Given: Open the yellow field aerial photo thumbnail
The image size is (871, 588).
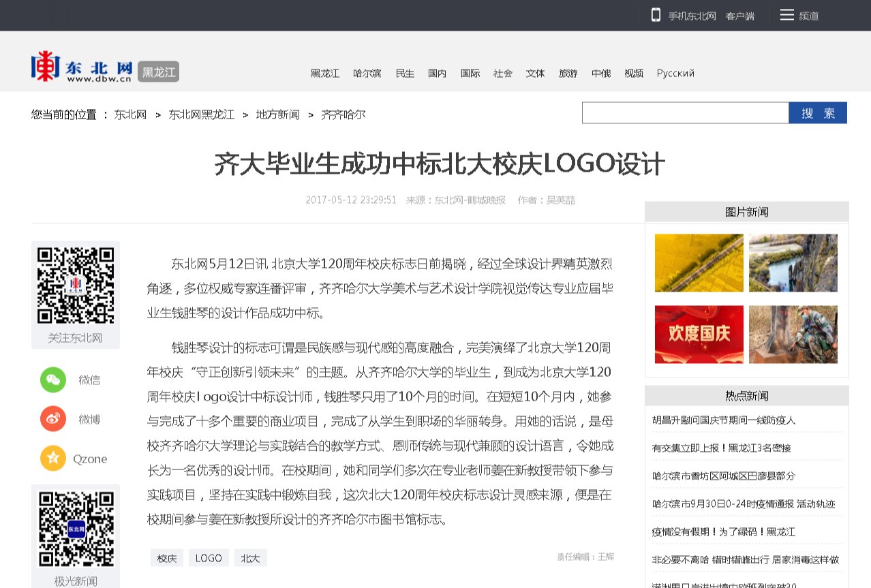Looking at the screenshot, I should pos(699,263).
